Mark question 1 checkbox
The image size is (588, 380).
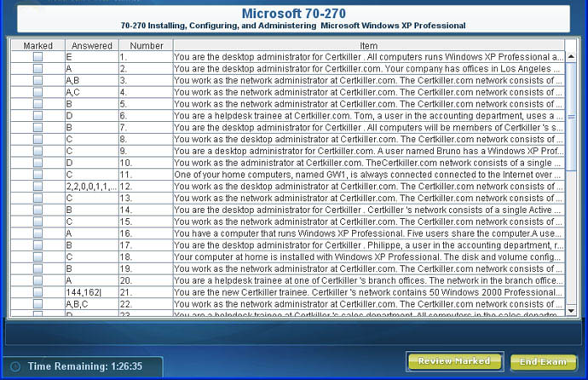(37, 56)
